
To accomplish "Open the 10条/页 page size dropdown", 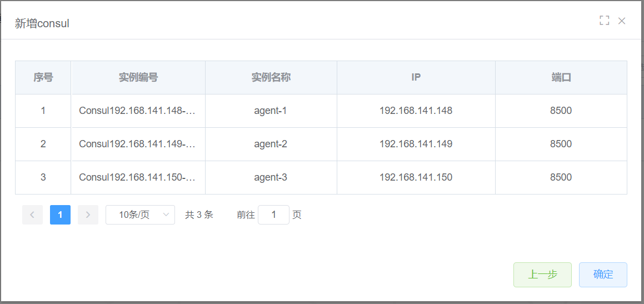I will click(140, 215).
